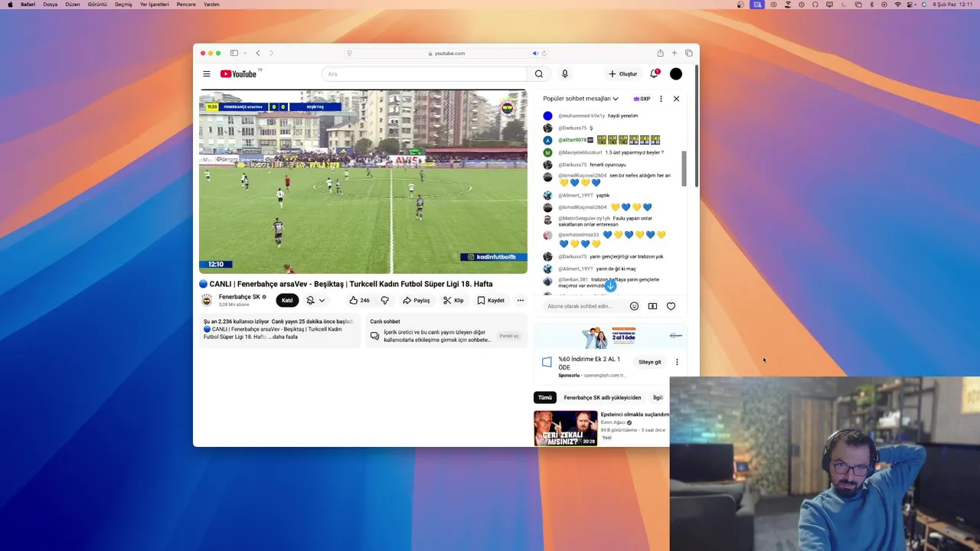Viewport: 980px width, 551px height.
Task: Open the Fenerbahçe SK channel avatar
Action: pos(207,300)
